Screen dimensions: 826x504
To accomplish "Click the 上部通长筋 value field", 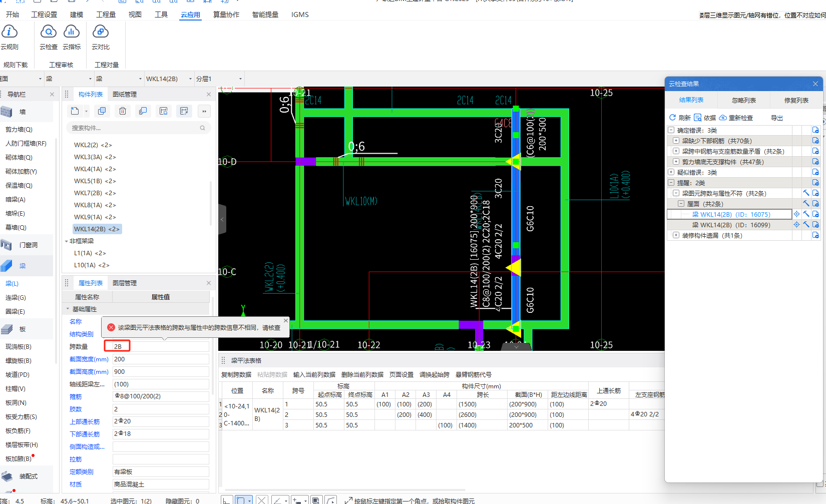I will 161,421.
